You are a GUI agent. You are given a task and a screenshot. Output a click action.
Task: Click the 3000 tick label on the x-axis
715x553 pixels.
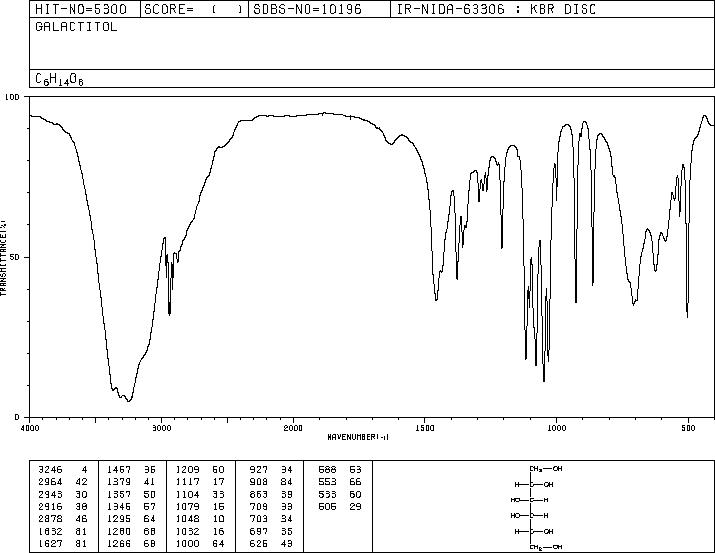pyautogui.click(x=161, y=428)
